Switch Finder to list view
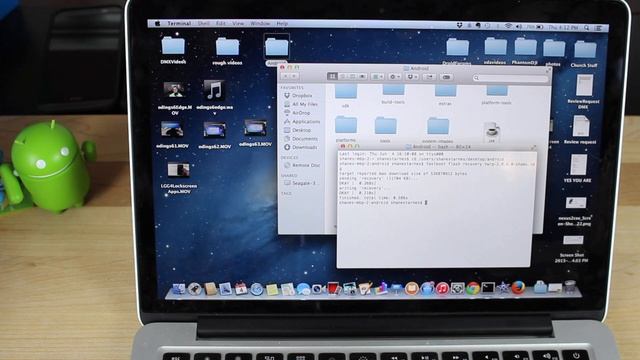Screen dimensions: 640x360 [342, 76]
